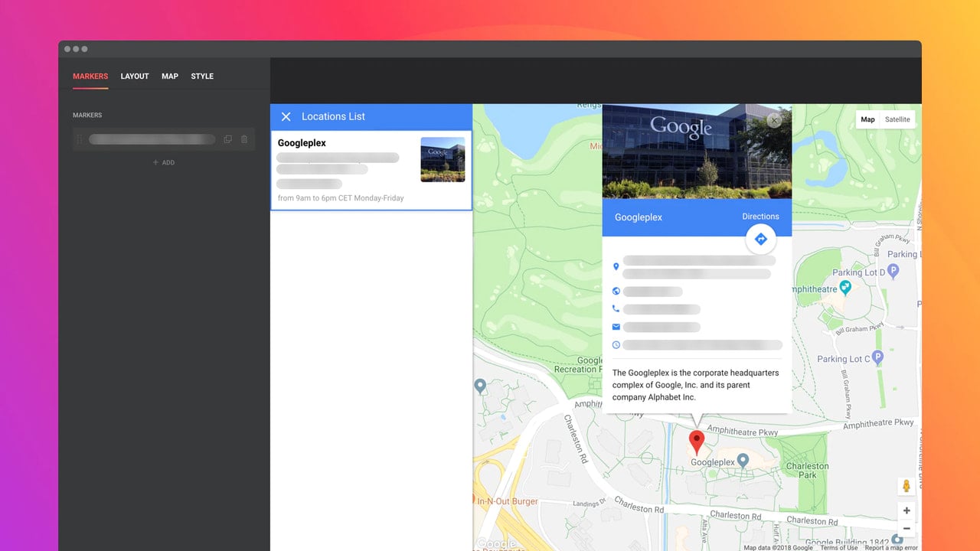
Task: Click the phone icon in popup
Action: (616, 309)
